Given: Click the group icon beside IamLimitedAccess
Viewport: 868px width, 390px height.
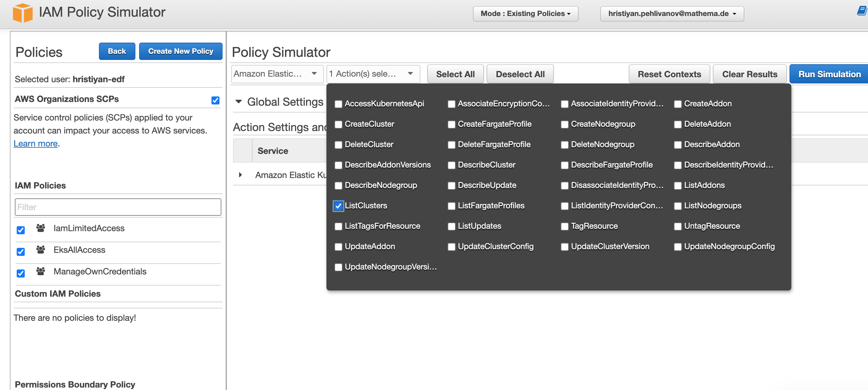Looking at the screenshot, I should pos(40,228).
